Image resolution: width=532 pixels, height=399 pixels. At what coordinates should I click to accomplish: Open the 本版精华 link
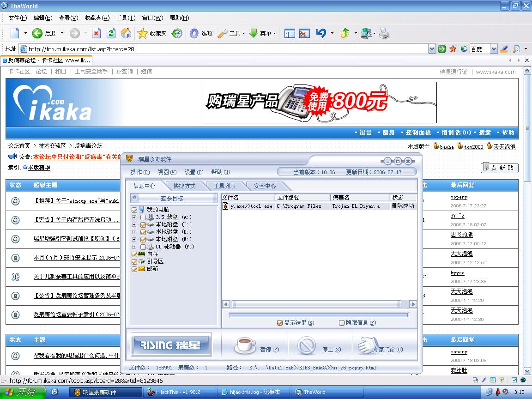39,168
